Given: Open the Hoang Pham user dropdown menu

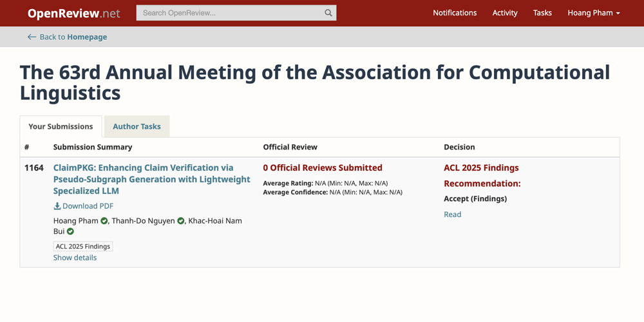Looking at the screenshot, I should pyautogui.click(x=594, y=13).
